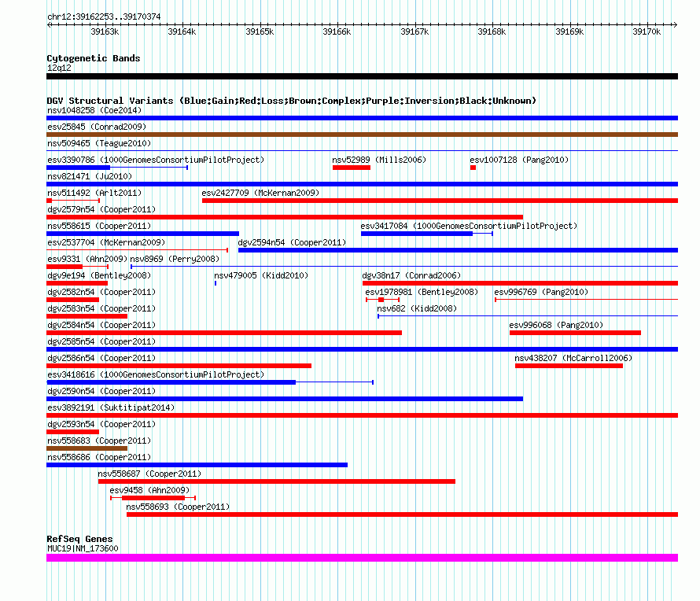This screenshot has width=700, height=601.
Task: Click the Cytogenetic Bands track title
Action: 94,58
